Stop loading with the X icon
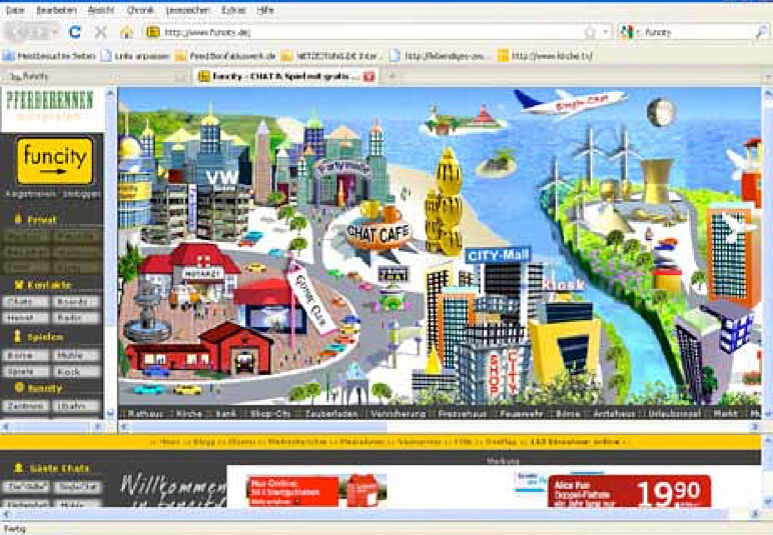The width and height of the screenshot is (773, 535). (101, 33)
